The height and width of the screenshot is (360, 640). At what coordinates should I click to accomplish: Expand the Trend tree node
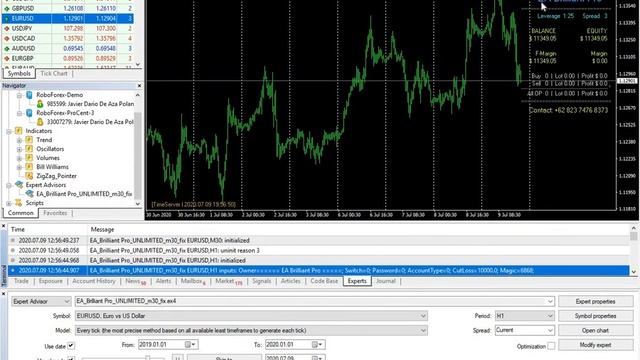tap(19, 140)
